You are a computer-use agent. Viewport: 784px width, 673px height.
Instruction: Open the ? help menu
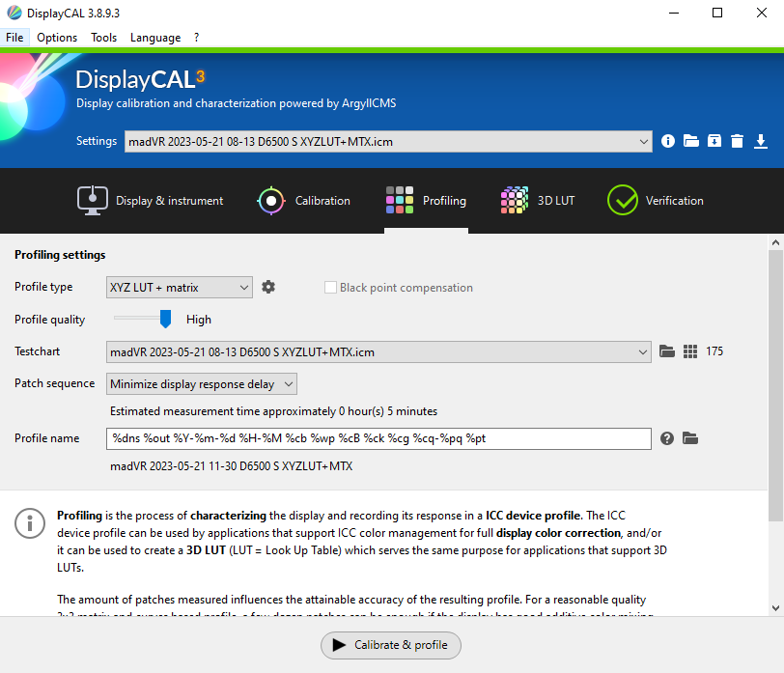coord(197,38)
